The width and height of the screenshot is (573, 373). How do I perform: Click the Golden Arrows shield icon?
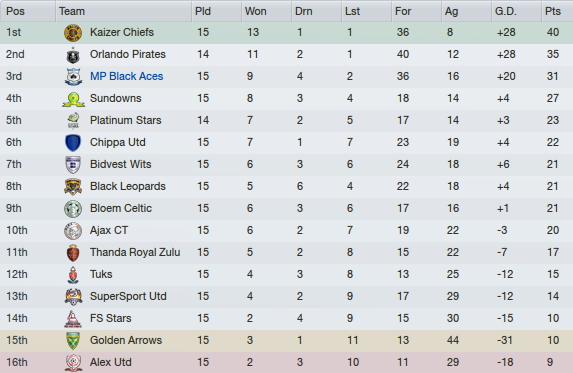coord(73,341)
